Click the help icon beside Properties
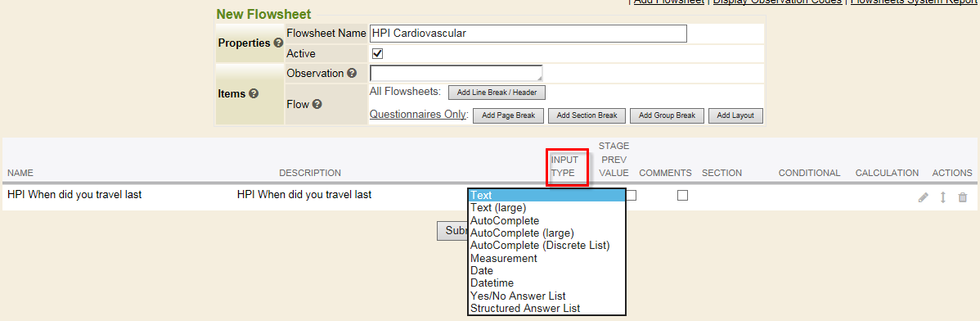 pyautogui.click(x=279, y=43)
